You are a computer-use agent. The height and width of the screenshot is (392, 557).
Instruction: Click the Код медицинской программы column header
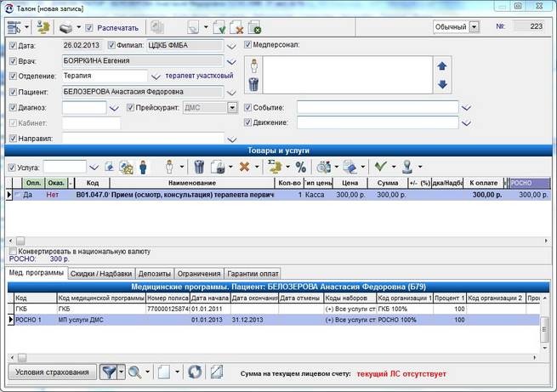tap(101, 298)
